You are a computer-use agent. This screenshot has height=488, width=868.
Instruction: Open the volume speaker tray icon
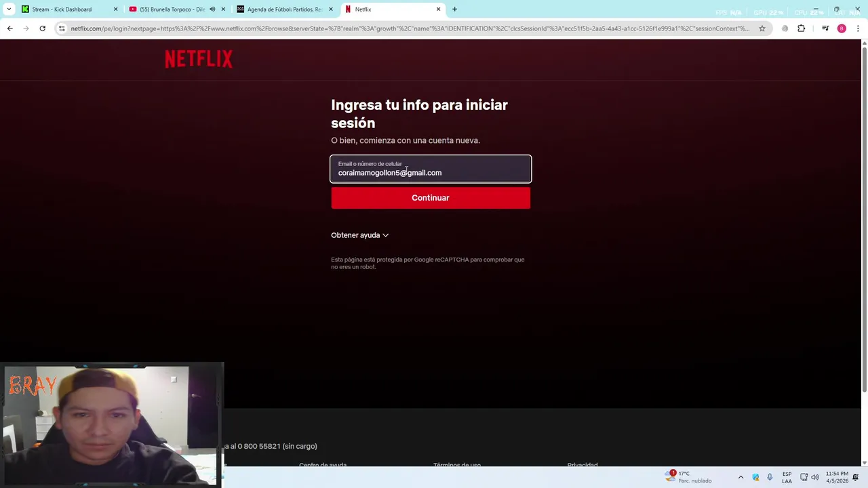coord(815,477)
